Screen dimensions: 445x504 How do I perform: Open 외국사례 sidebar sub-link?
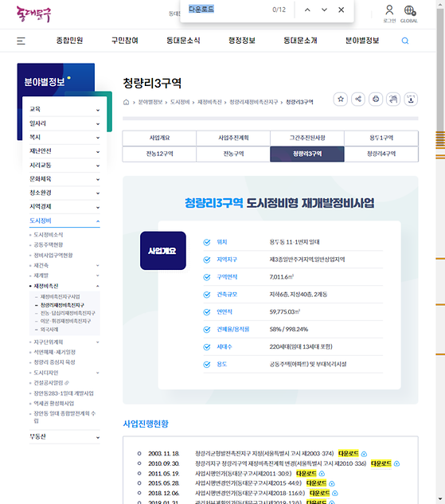click(49, 330)
